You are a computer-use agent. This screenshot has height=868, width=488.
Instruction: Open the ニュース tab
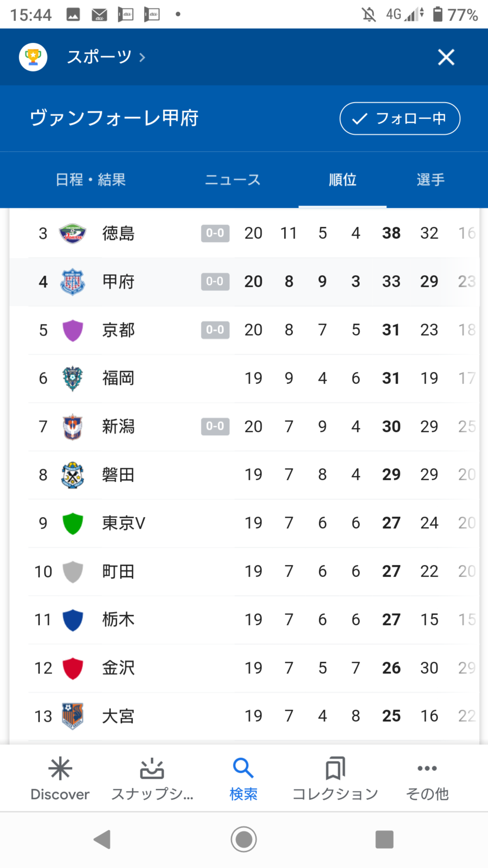click(233, 180)
